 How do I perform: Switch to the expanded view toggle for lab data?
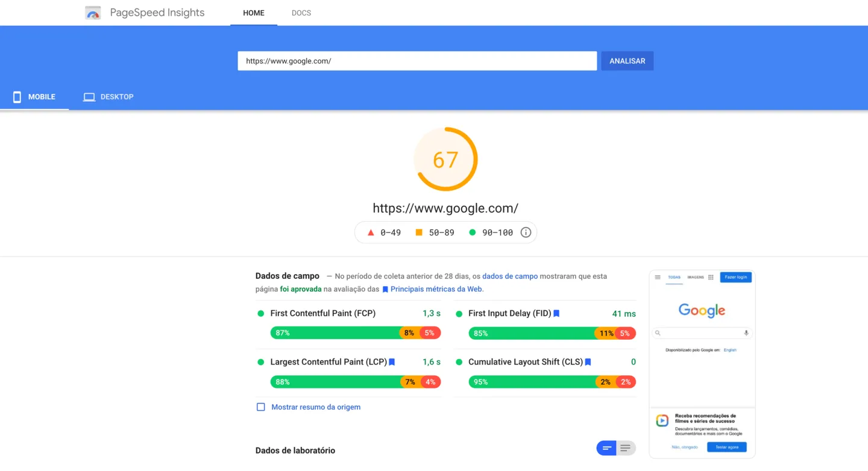click(626, 448)
